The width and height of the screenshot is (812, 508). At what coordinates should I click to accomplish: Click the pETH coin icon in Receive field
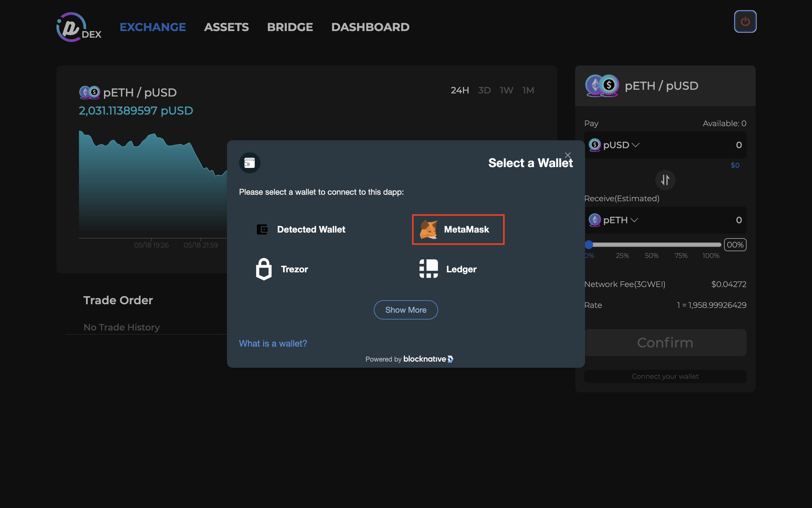point(595,220)
